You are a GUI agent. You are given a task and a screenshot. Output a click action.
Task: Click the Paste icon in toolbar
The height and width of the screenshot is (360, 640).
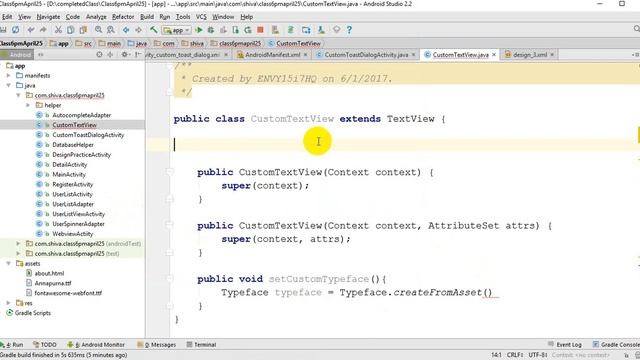pyautogui.click(x=83, y=30)
